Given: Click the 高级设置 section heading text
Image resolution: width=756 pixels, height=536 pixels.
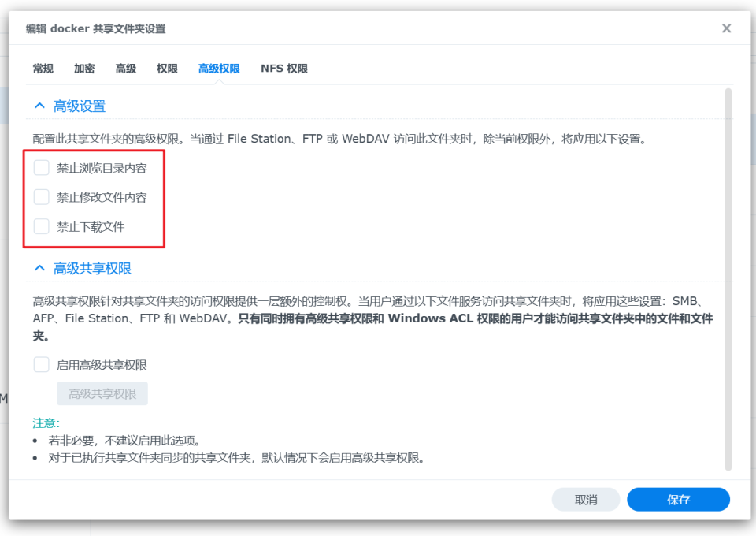Looking at the screenshot, I should [80, 106].
